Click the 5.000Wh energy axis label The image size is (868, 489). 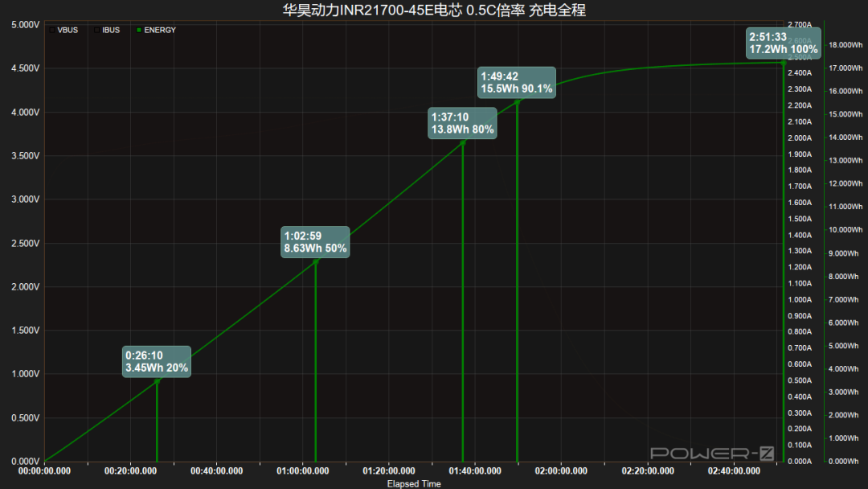tap(844, 346)
